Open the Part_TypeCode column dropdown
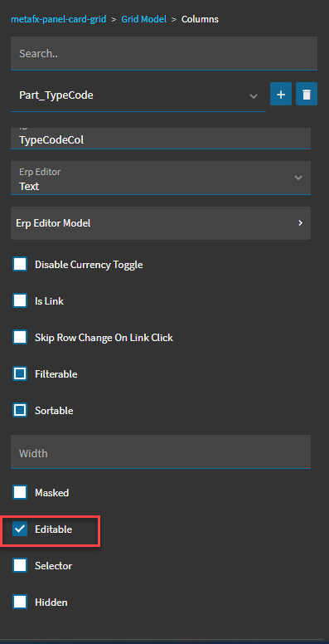The height and width of the screenshot is (644, 329). 138,95
